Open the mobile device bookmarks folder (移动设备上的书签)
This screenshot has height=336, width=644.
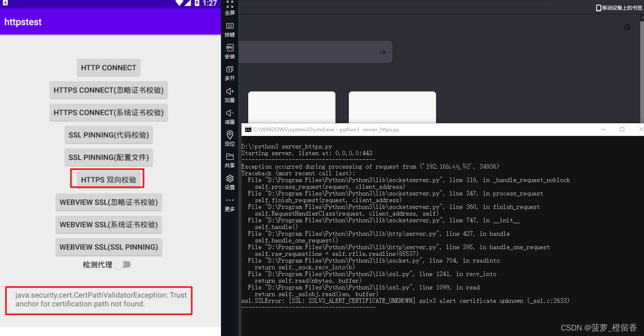pyautogui.click(x=619, y=8)
